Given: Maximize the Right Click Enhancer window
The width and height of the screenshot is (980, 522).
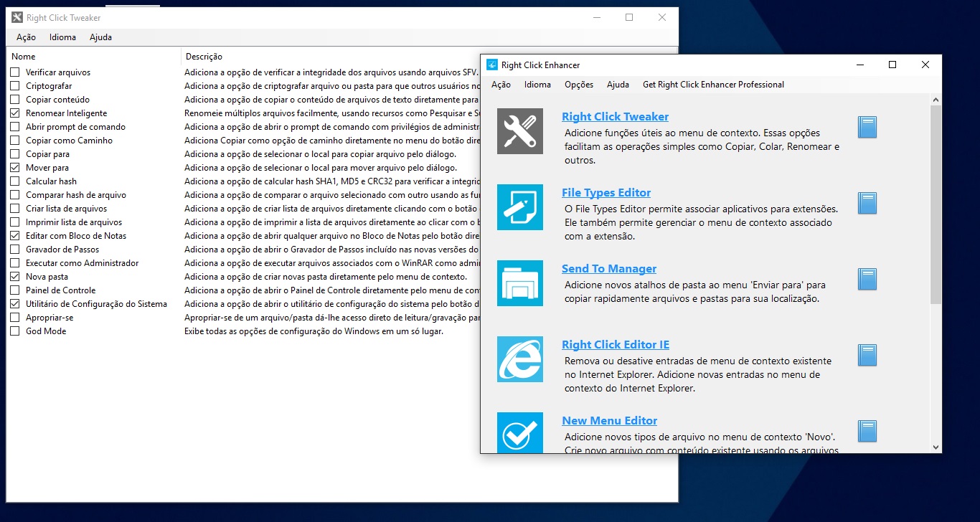Looking at the screenshot, I should point(892,65).
